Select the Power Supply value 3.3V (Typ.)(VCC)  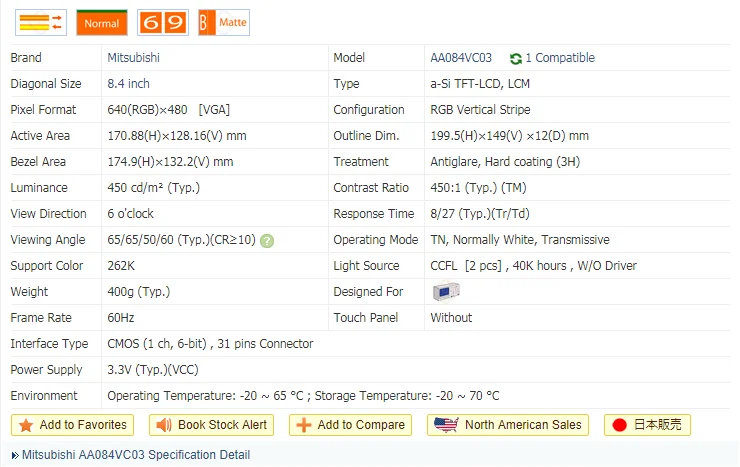click(x=153, y=369)
